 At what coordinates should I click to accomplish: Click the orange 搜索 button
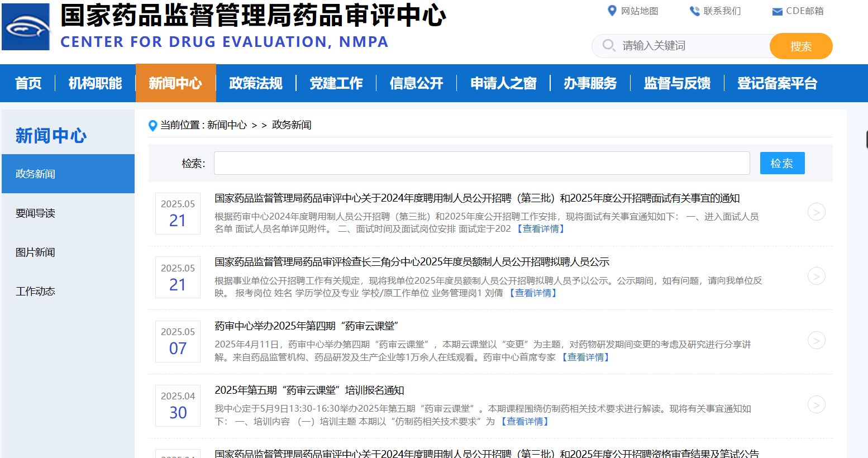pos(801,46)
